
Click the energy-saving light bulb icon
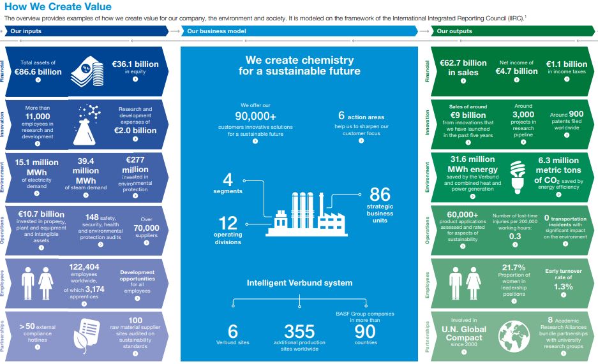coord(518,172)
